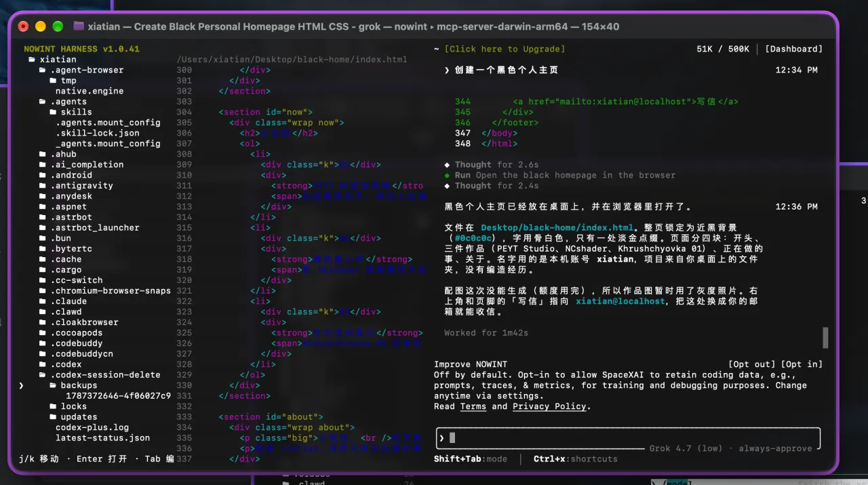The image size is (868, 485).
Task: Click the updates folder icon
Action: tap(54, 417)
